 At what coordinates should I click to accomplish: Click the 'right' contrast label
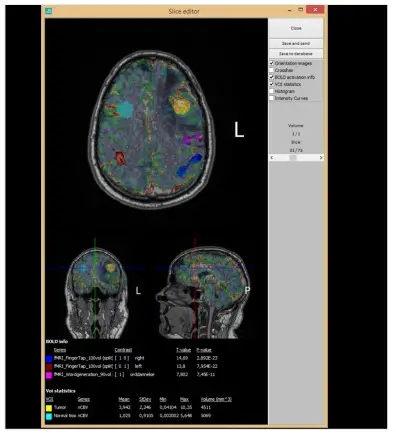(x=139, y=358)
